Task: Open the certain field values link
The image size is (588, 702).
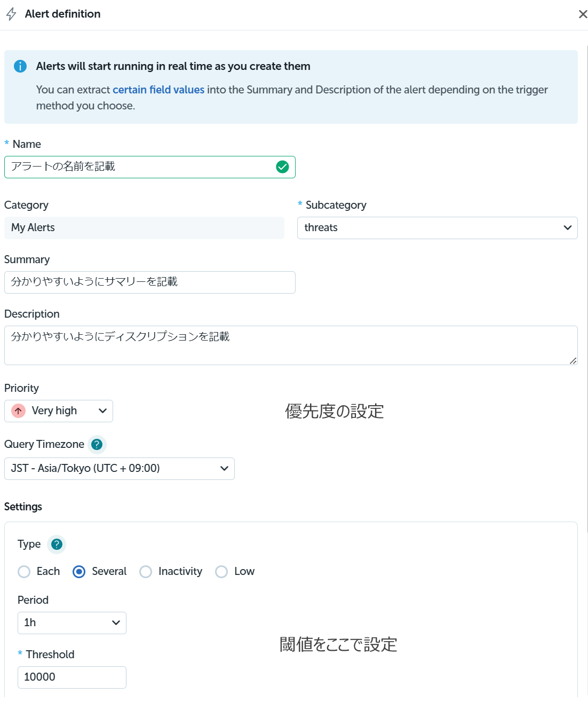Action: (x=158, y=90)
